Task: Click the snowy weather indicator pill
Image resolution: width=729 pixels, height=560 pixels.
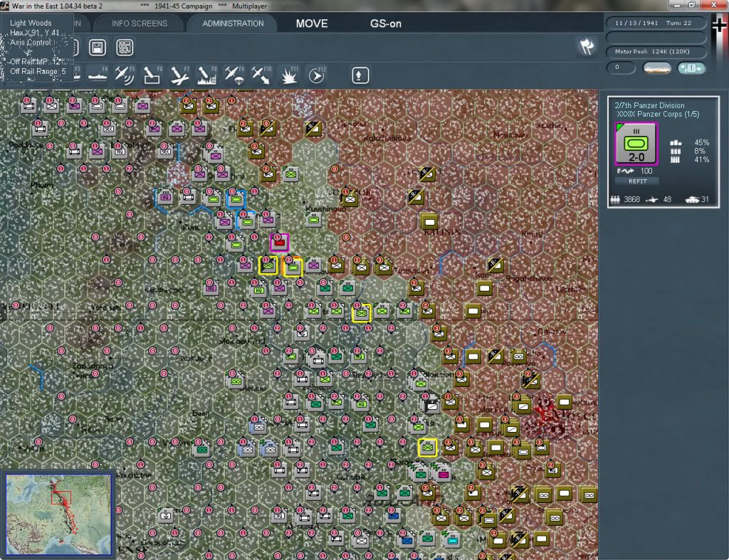Action: (x=656, y=68)
